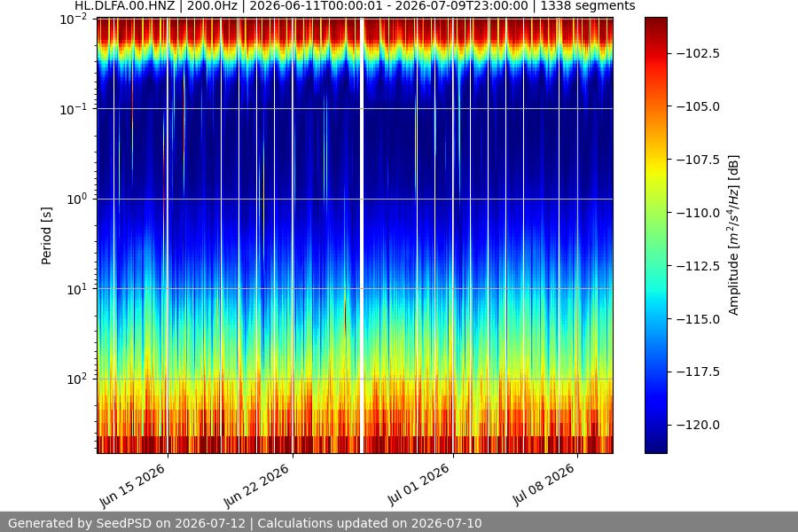Click the white data gap in spectrogram
Viewport: 798px width, 532px height.
point(362,235)
